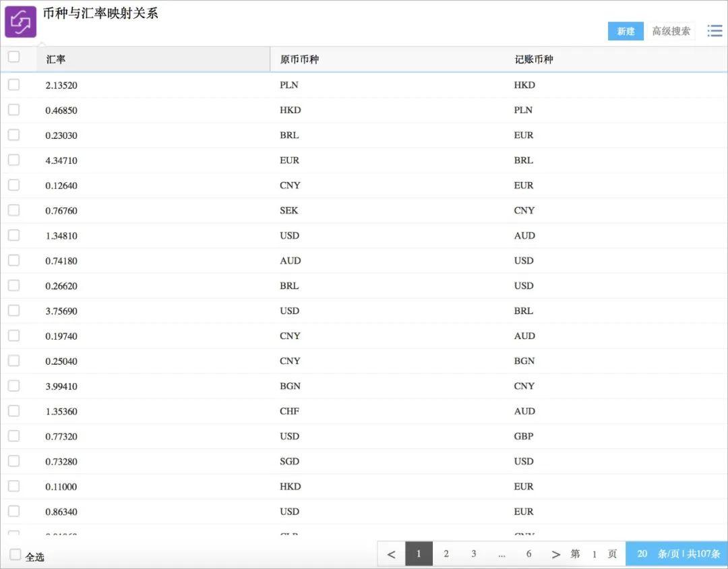Select checkbox for rate 4.34710 row
728x569 pixels.
[14, 160]
